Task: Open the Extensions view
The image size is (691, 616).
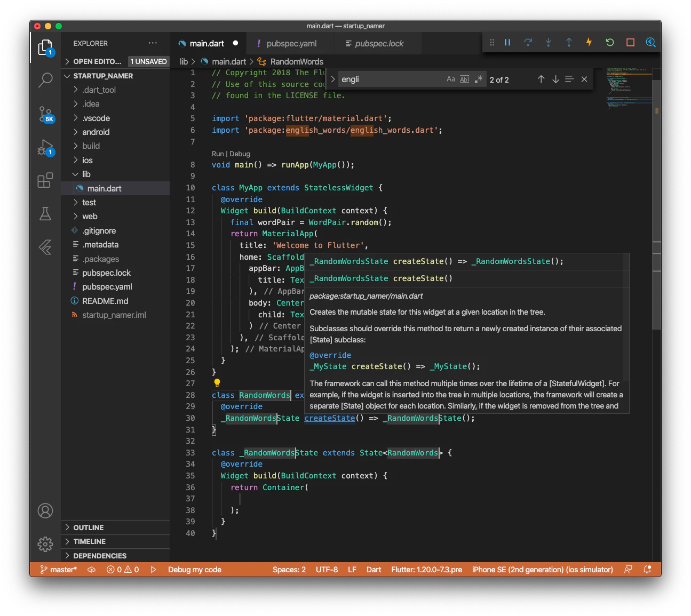Action: (45, 180)
